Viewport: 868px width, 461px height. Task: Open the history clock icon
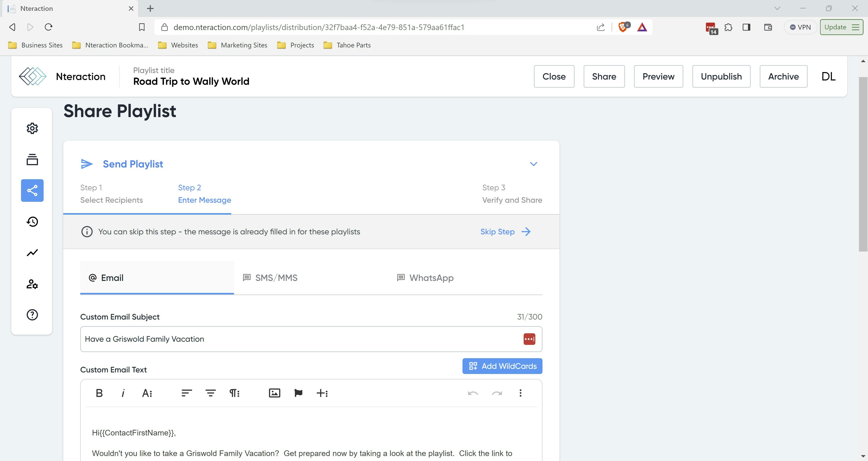pos(32,221)
